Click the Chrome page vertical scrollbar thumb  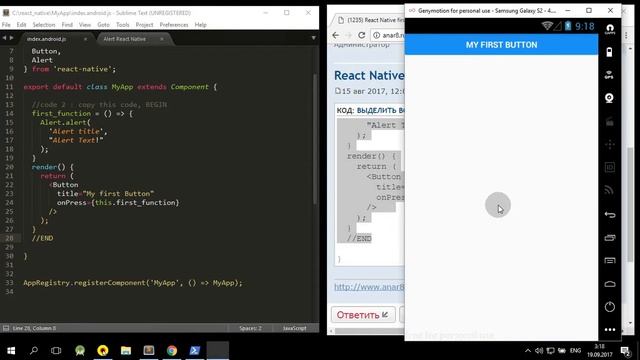pos(631,204)
